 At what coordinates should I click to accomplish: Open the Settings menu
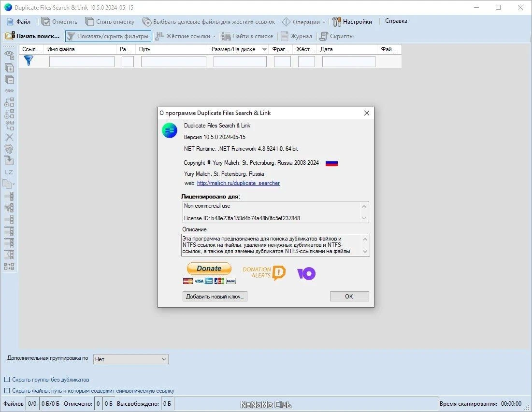click(352, 22)
